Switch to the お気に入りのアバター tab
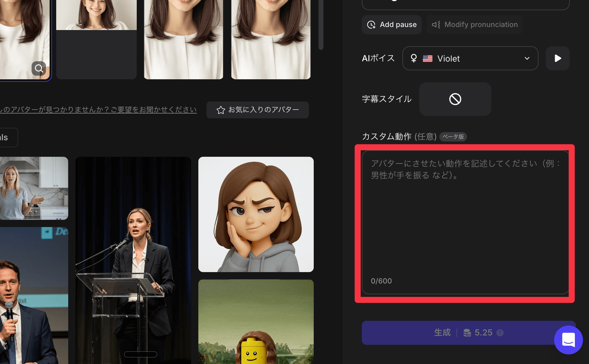Screen dimensions: 589x364 258,110
